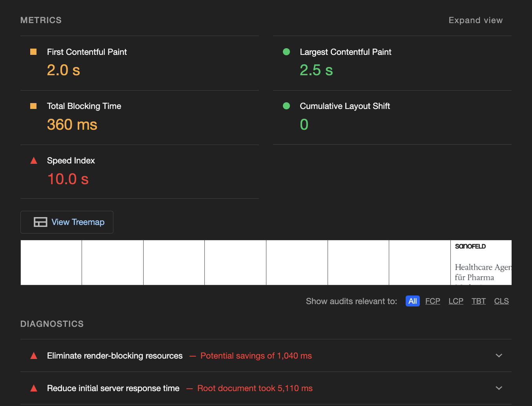Click the green circle icon beside Cumulative Layout Shift
The height and width of the screenshot is (406, 532).
[x=286, y=106]
